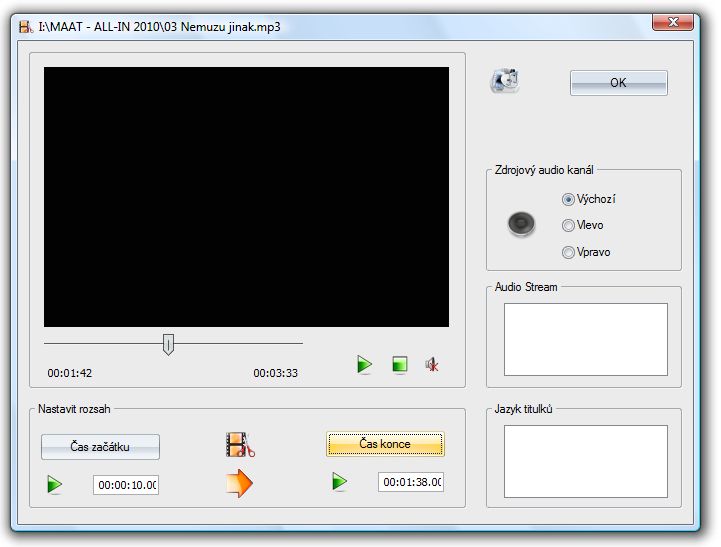Click the start time field 00:00:10.00
Screen dimensions: 721x547
pos(126,485)
